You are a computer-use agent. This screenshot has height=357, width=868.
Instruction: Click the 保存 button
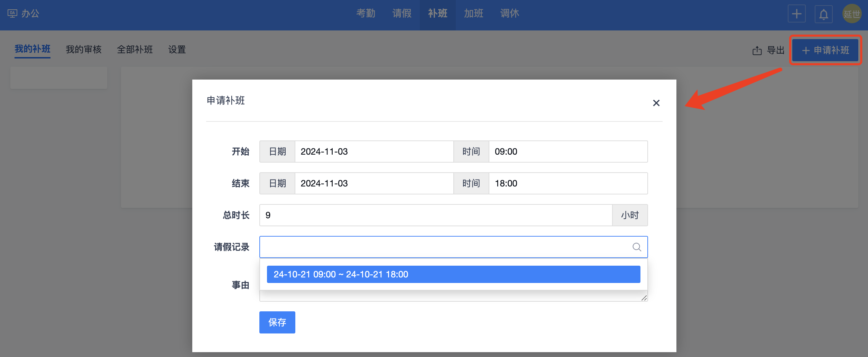point(277,322)
